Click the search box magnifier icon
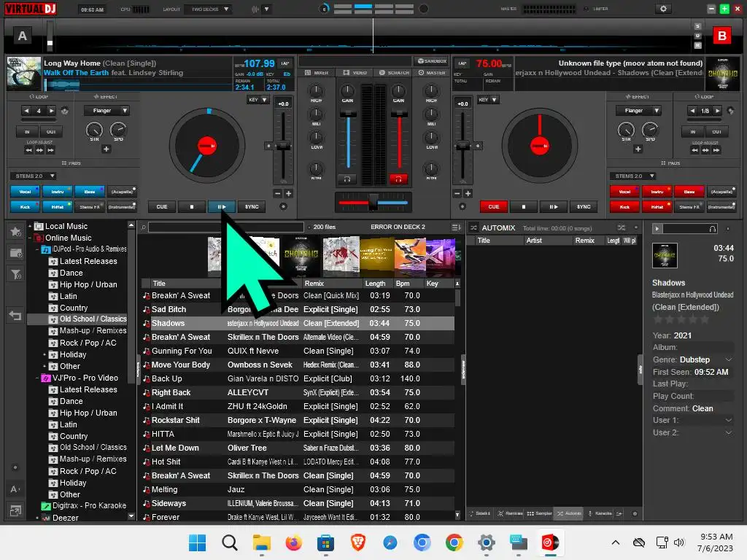Viewport: 747px width, 560px height. 144,227
